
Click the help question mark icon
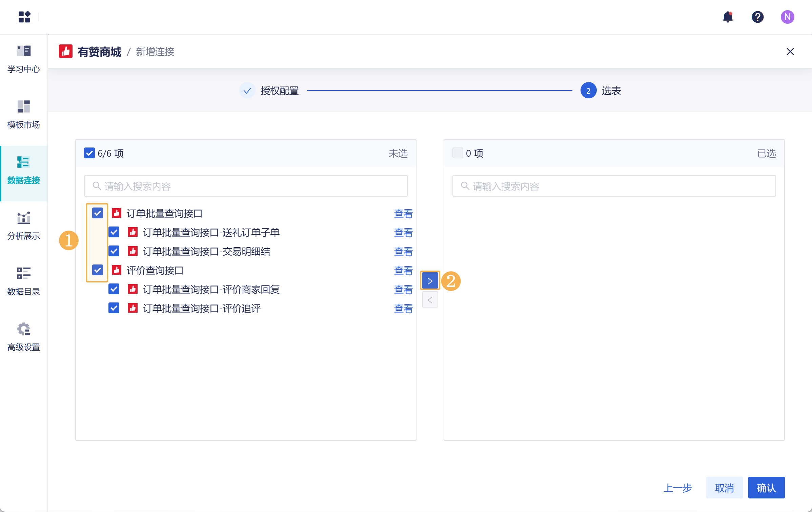tap(757, 17)
